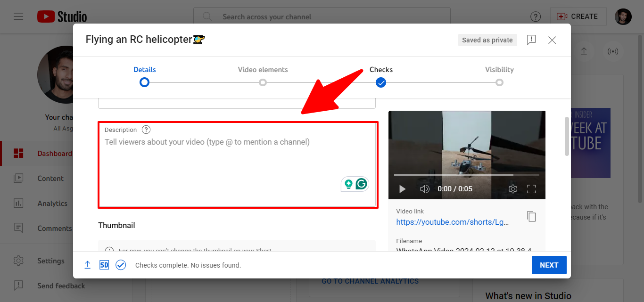
Task: Click the SD quality badge at the bottom
Action: (x=104, y=265)
